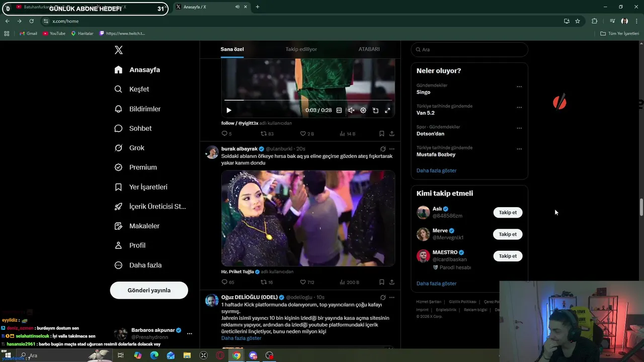
Task: Open options for the Dotson'dan trend
Action: [519, 128]
